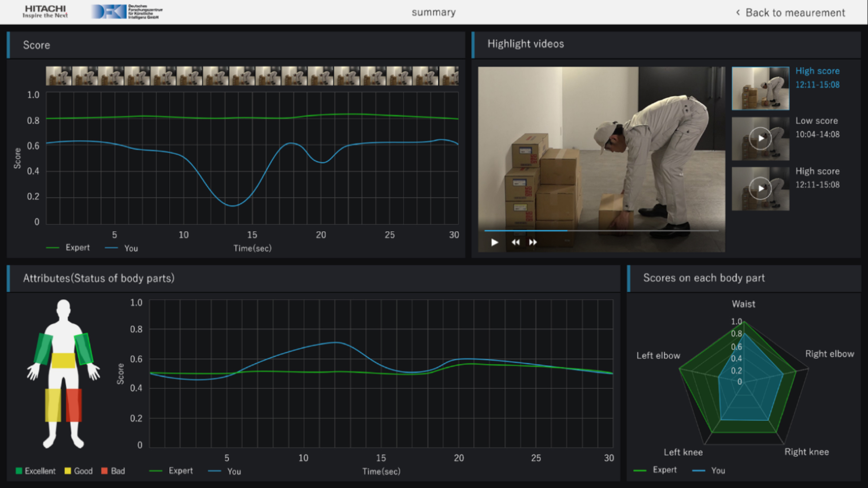868x488 pixels.
Task: Click the first frame in the filmstrip
Action: [x=59, y=76]
